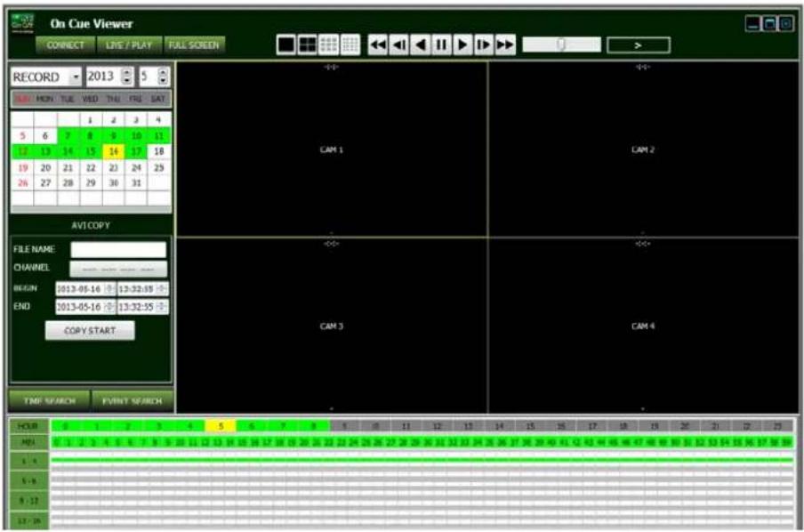Switch mode with LIVE / PLAY button
804x532 pixels.
coord(129,45)
